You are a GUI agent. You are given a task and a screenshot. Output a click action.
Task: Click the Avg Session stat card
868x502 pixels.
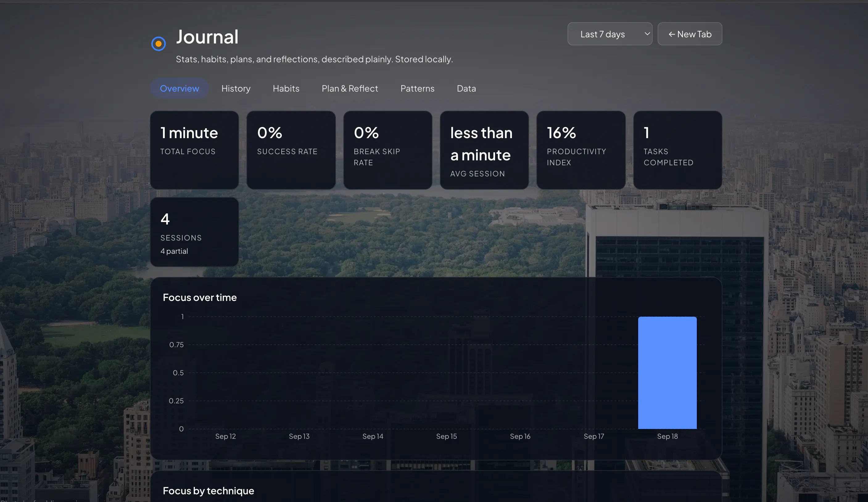484,150
